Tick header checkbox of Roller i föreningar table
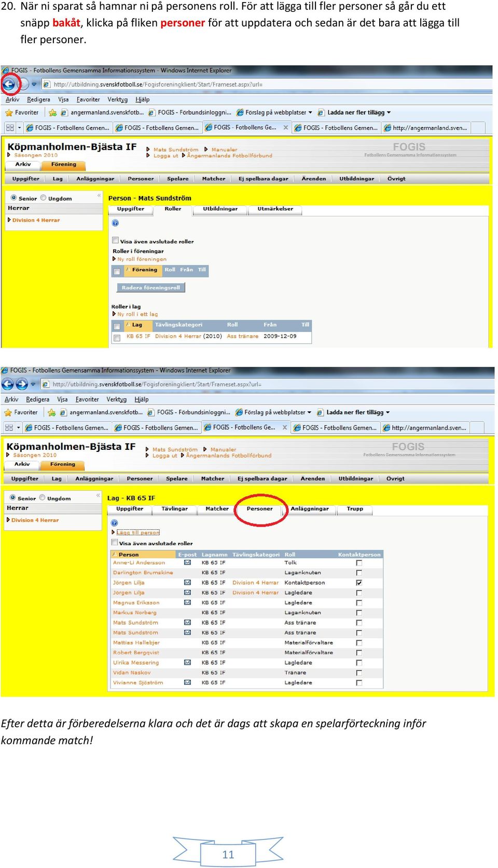The width and height of the screenshot is (498, 868). click(x=117, y=271)
